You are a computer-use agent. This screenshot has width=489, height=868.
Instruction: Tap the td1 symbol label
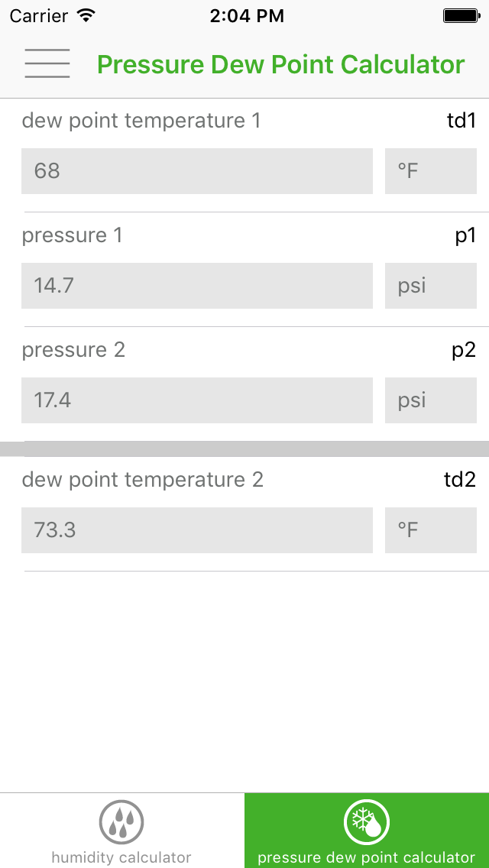[461, 121]
